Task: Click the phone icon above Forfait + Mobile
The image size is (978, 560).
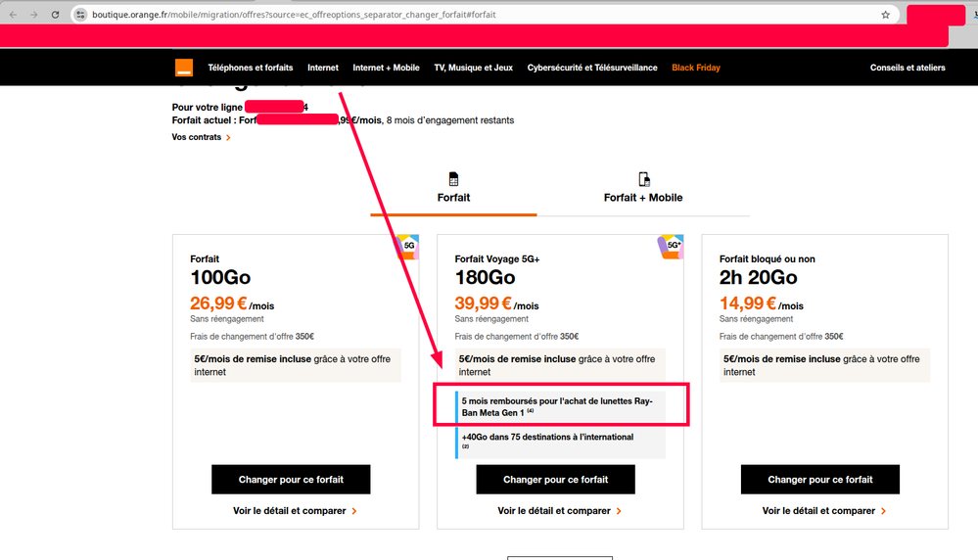Action: tap(644, 179)
